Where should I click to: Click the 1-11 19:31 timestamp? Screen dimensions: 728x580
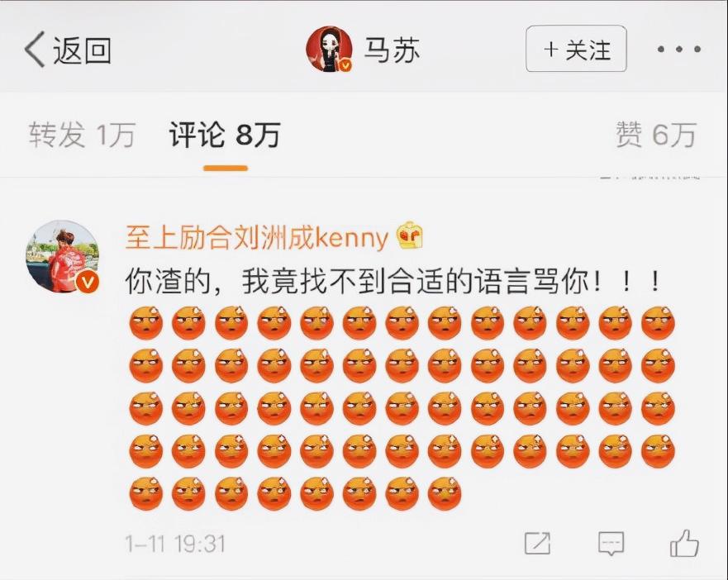point(175,544)
